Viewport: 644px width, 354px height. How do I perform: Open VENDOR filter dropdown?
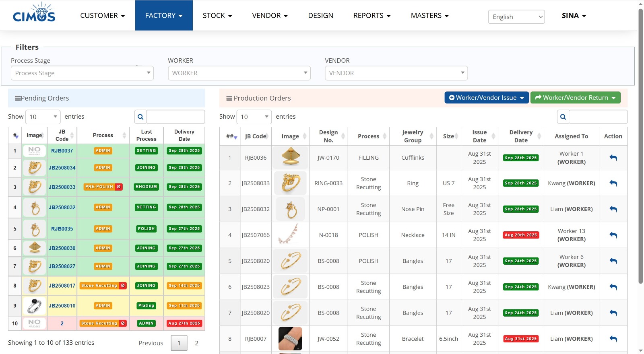click(396, 73)
